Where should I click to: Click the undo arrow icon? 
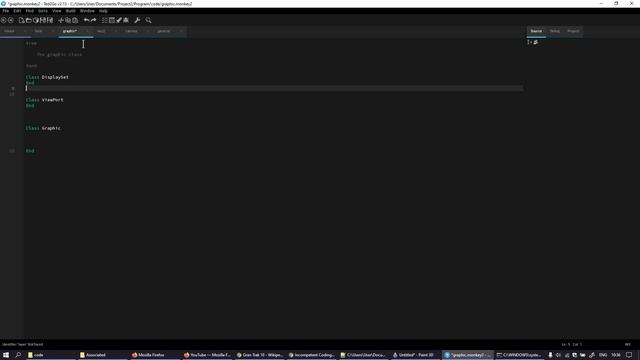point(86,20)
